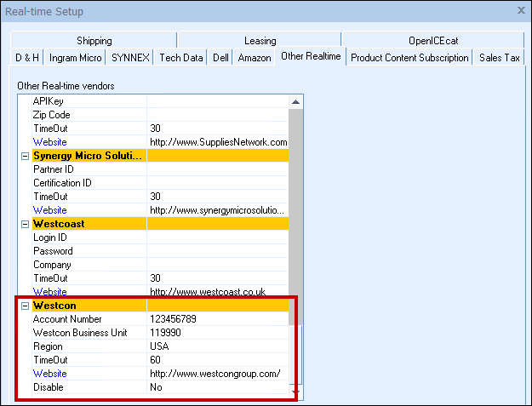Edit the Westcon Account Number field
532x406 pixels.
(x=217, y=319)
